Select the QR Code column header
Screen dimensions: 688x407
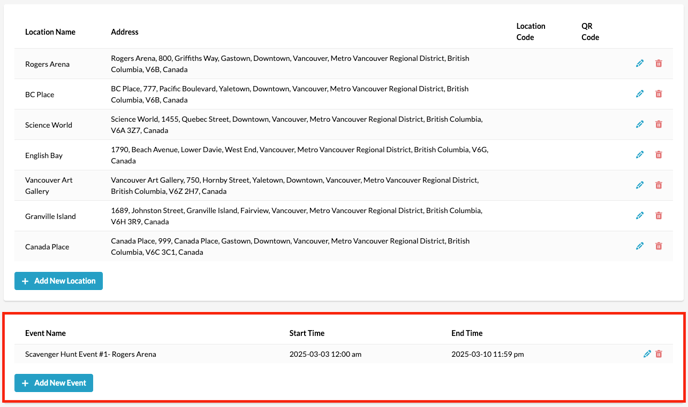pos(590,32)
